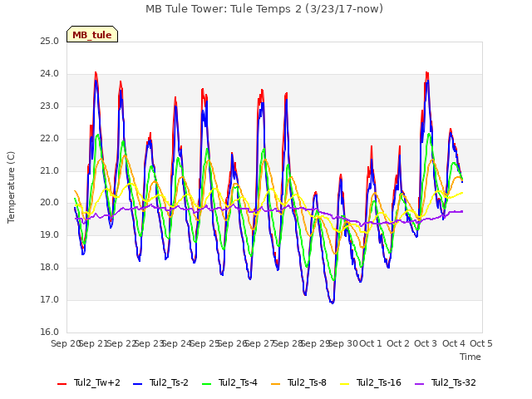Select the Tul2_Tw+2 legend label
This screenshot has height=399, width=532.
97,382
